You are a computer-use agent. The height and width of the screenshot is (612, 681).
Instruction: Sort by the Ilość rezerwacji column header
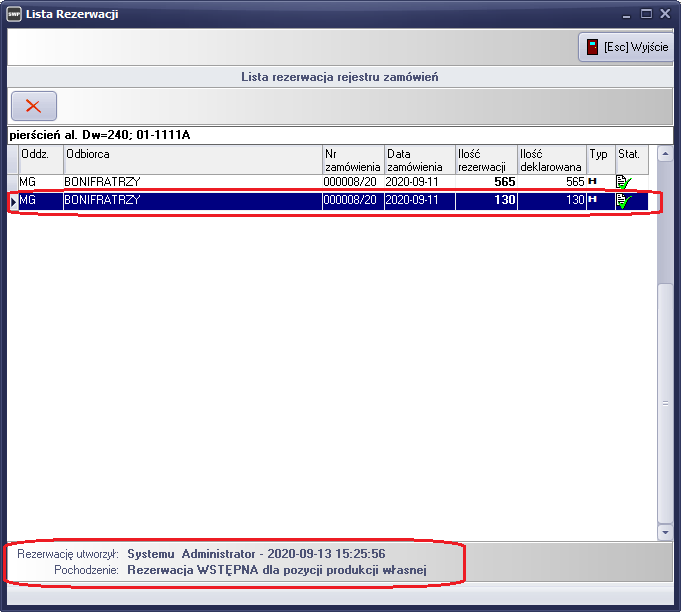pos(485,160)
